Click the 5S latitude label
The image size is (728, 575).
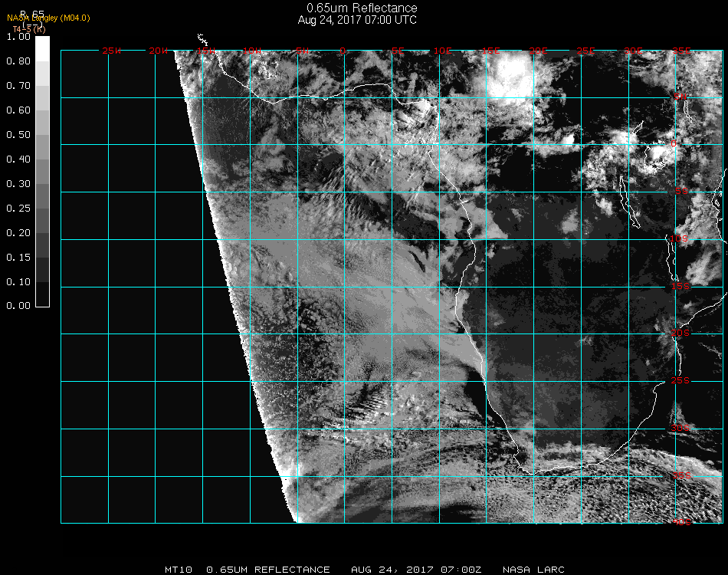(x=681, y=191)
